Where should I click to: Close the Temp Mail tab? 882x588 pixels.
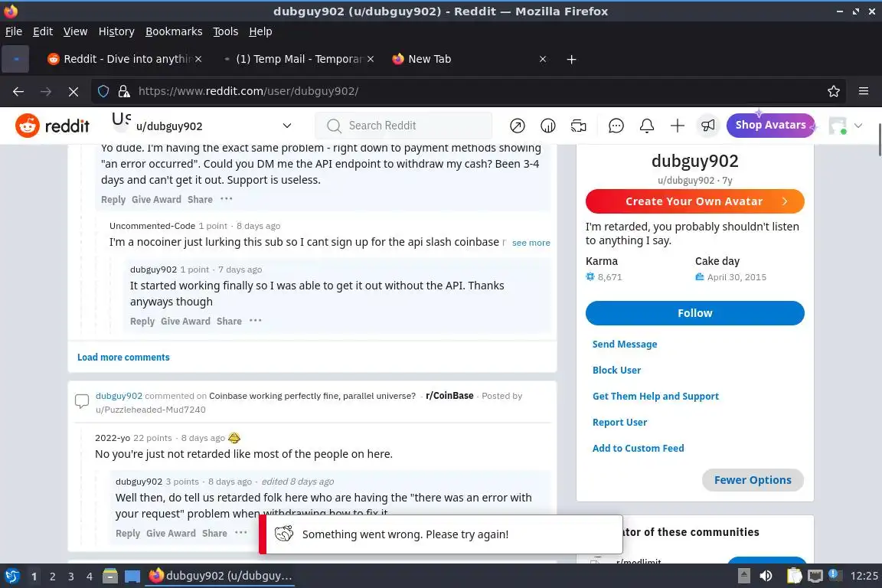[x=370, y=59]
